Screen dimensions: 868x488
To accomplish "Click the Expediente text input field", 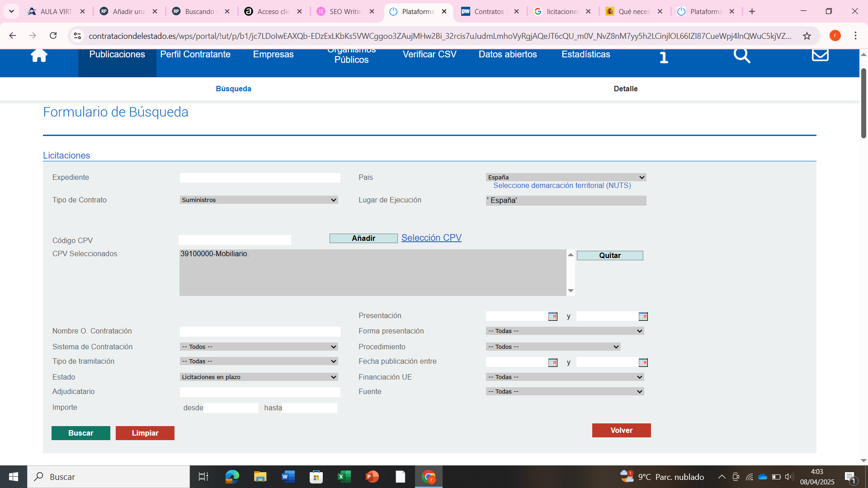I will click(x=259, y=178).
